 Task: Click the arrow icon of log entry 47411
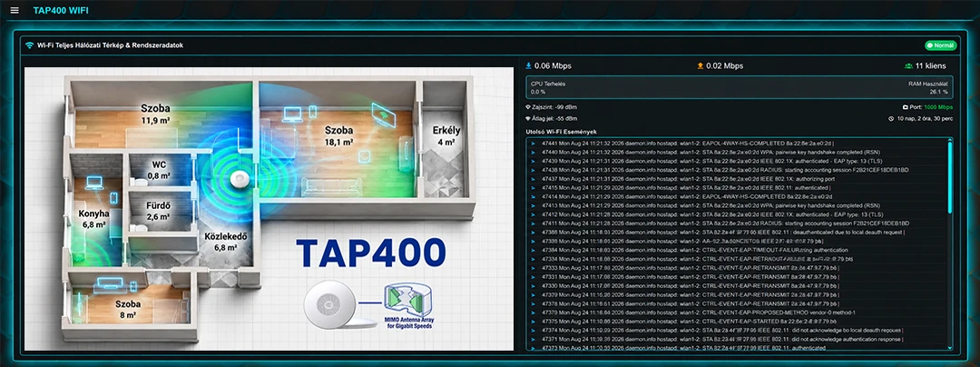(x=534, y=223)
